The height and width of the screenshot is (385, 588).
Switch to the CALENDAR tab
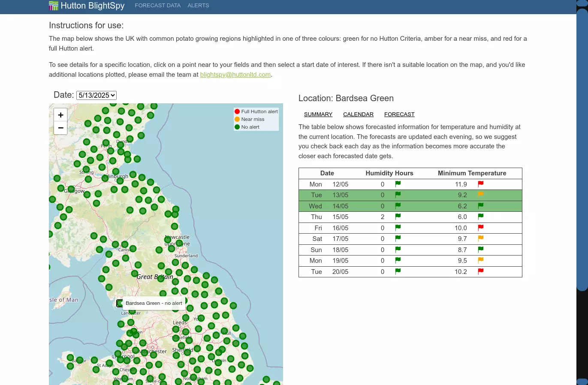(x=358, y=114)
